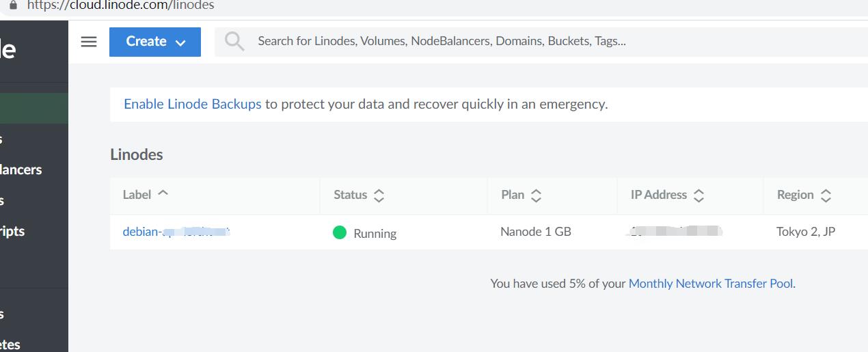Screen dimensions: 868x352
Task: Sort by Region using its arrows
Action: [x=826, y=195]
